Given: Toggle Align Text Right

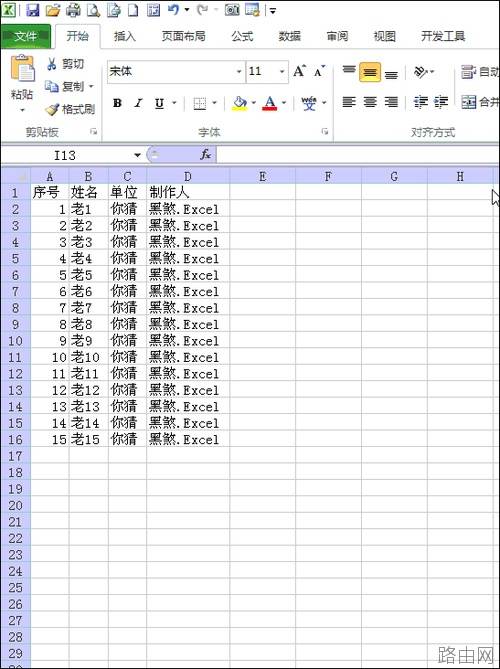Looking at the screenshot, I should (x=391, y=102).
